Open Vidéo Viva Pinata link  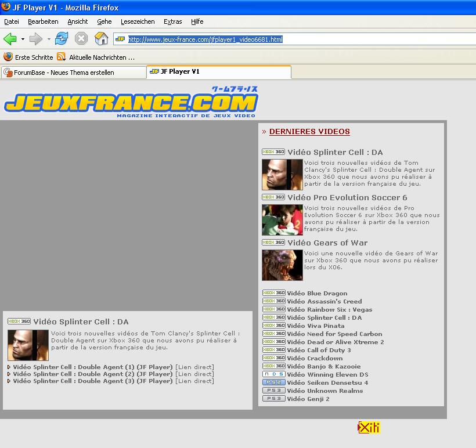pyautogui.click(x=315, y=326)
